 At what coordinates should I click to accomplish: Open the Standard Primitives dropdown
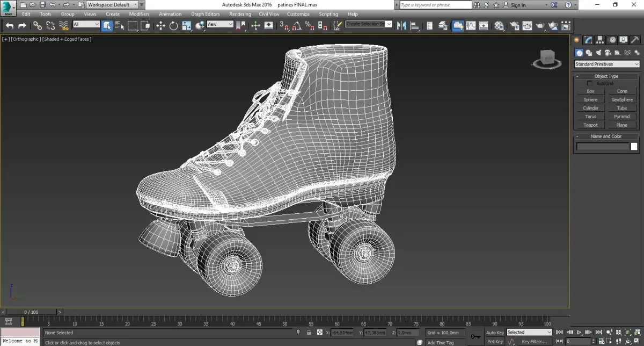(x=607, y=64)
